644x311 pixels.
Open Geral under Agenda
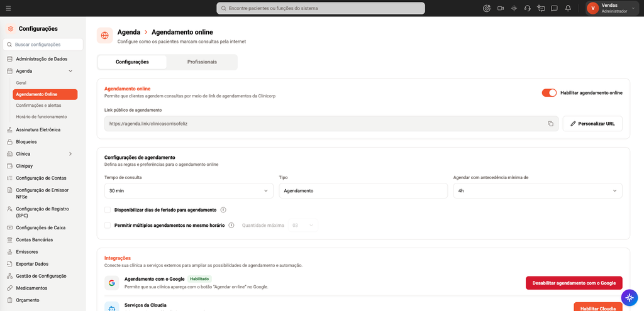(x=21, y=83)
